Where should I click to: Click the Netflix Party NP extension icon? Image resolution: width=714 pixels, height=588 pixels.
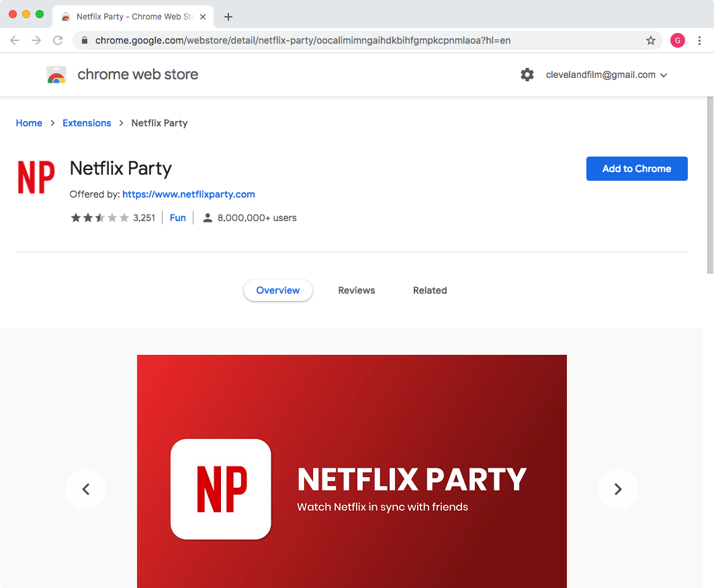[36, 177]
